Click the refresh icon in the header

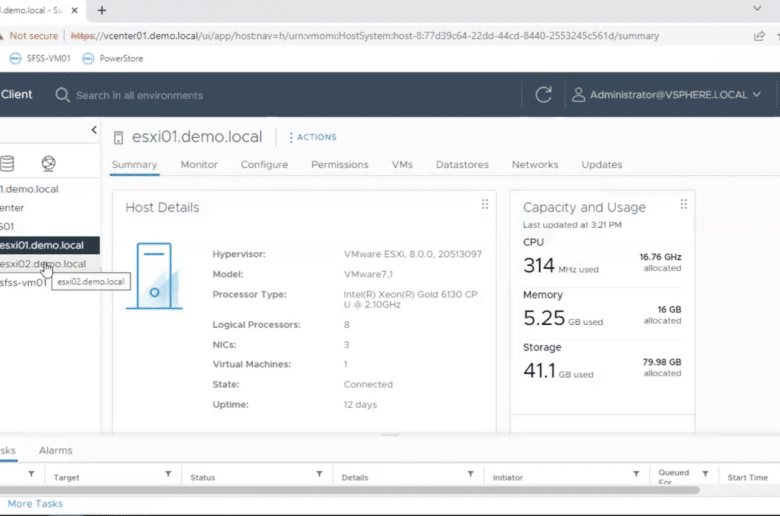(x=543, y=95)
